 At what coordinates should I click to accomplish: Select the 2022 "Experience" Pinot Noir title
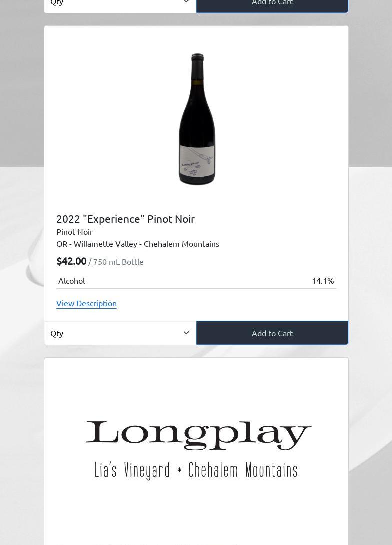(x=125, y=219)
